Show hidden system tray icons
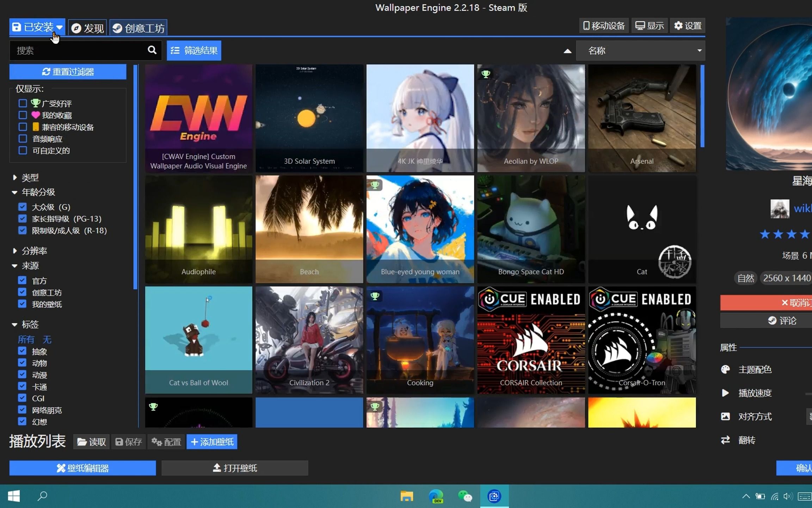The height and width of the screenshot is (508, 812). click(746, 496)
